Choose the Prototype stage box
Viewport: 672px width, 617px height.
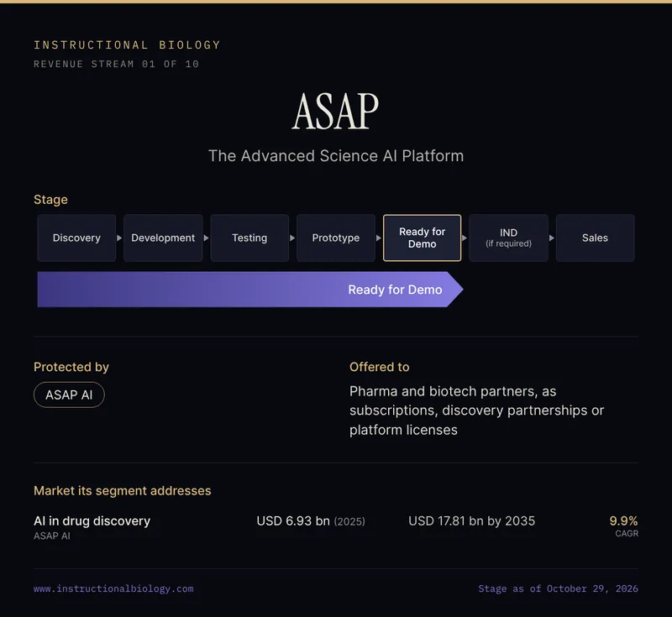[335, 238]
